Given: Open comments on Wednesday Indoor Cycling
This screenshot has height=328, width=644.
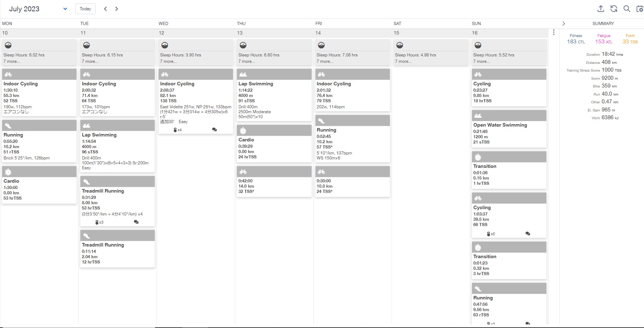Looking at the screenshot, I should pos(214,130).
